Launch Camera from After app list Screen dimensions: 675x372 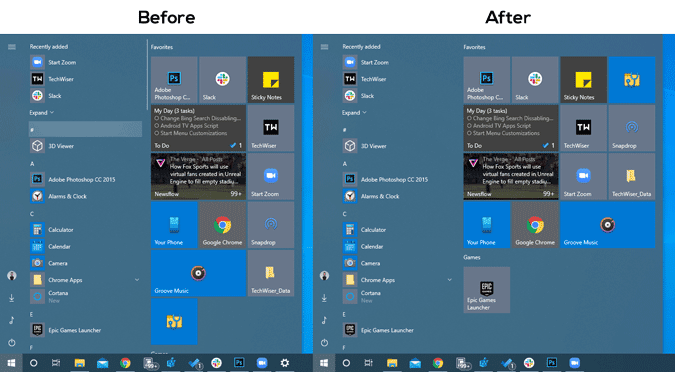coord(398,263)
